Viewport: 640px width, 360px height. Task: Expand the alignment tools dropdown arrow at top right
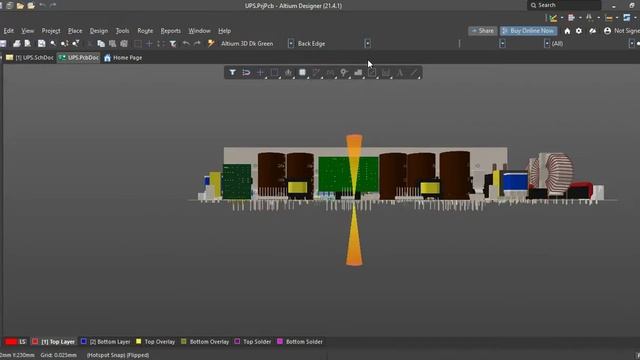580,18
